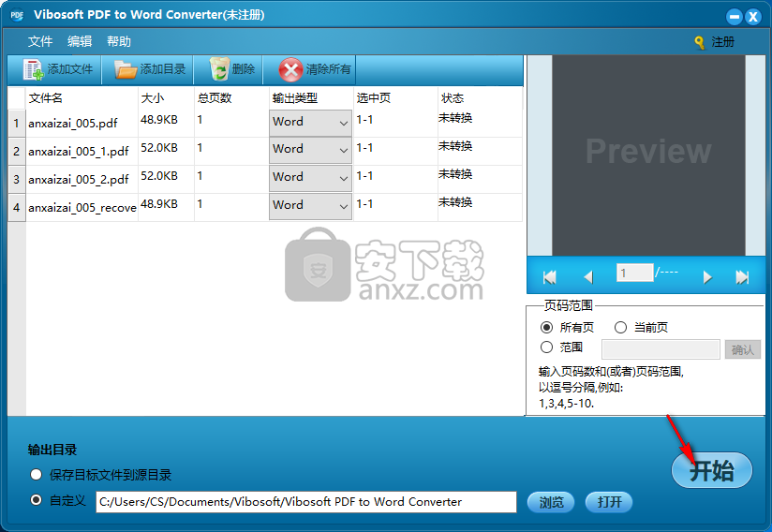The width and height of the screenshot is (772, 532).
Task: Open output type dropdown for anxaizai_005.pdf
Action: [x=342, y=123]
